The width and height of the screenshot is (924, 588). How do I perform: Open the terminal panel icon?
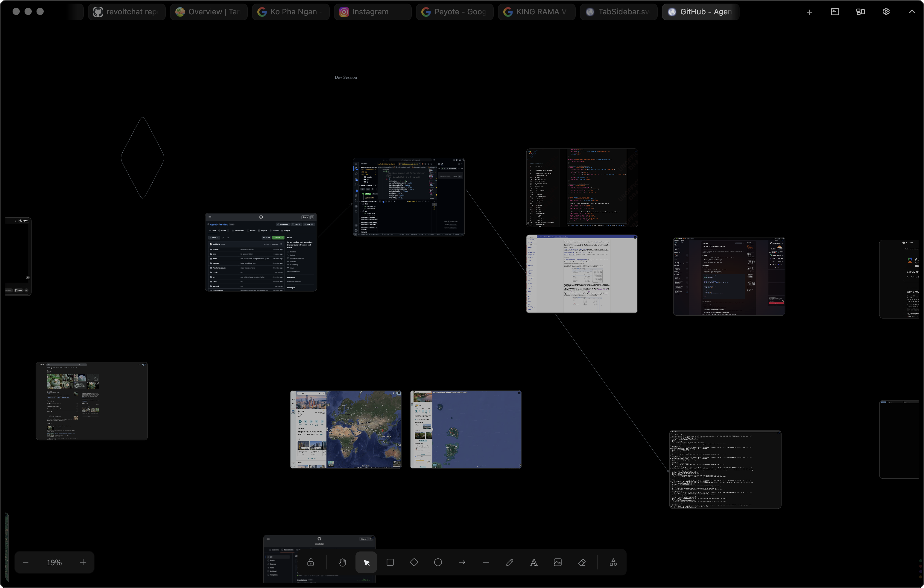pos(835,11)
